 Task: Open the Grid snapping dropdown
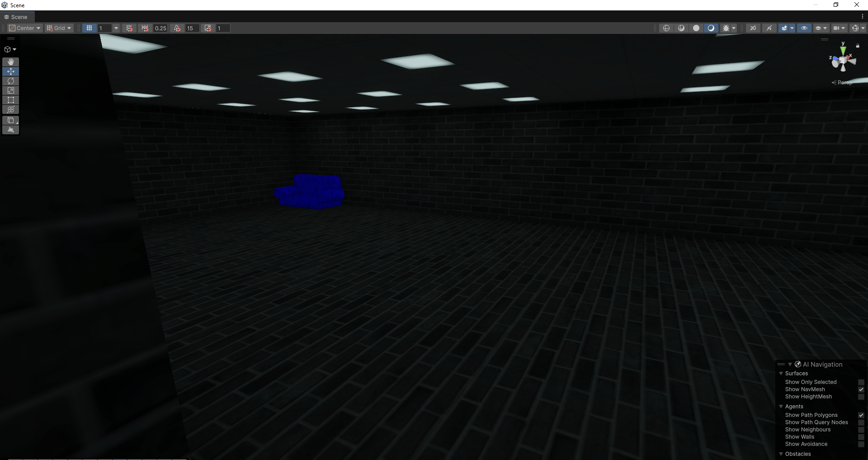(x=59, y=28)
